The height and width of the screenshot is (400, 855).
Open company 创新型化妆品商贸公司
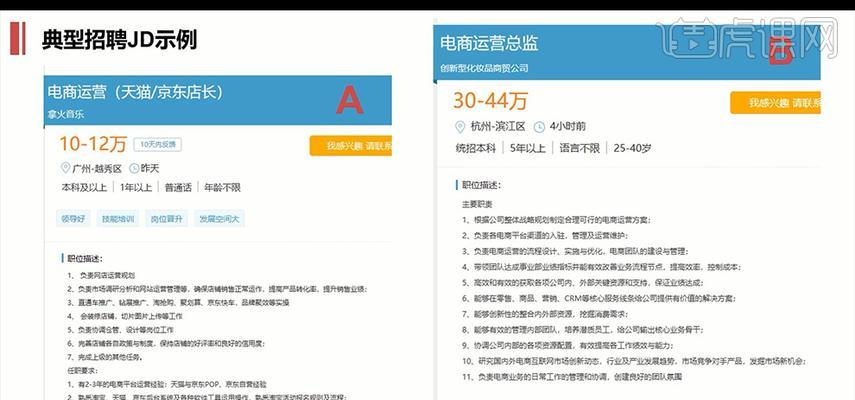(x=485, y=68)
